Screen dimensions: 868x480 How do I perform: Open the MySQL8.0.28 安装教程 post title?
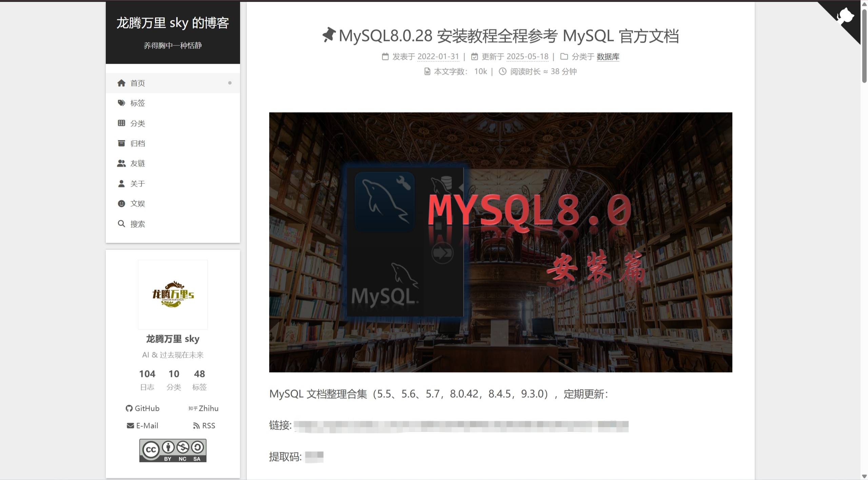coord(509,36)
